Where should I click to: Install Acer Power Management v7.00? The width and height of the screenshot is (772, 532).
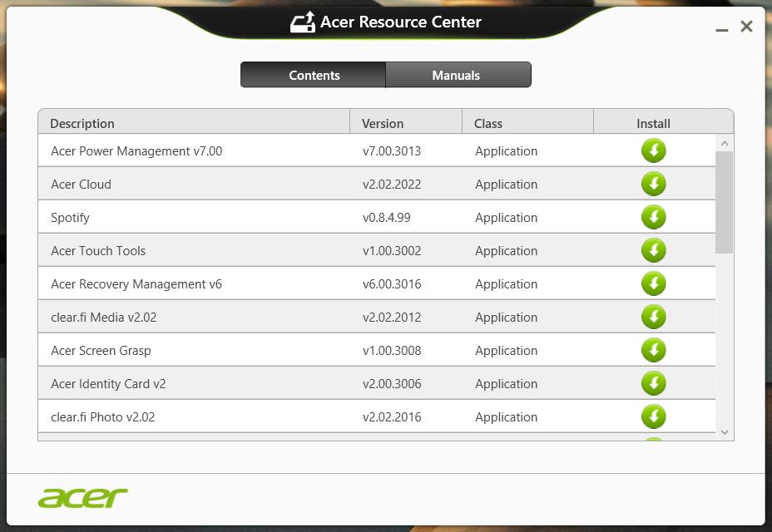[x=653, y=150]
